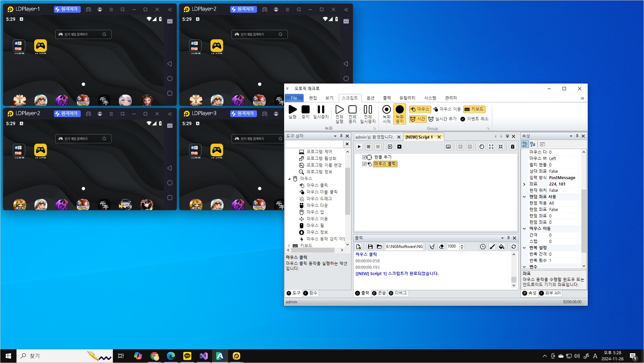Click the 이벤트 취소 button

[x=474, y=119]
